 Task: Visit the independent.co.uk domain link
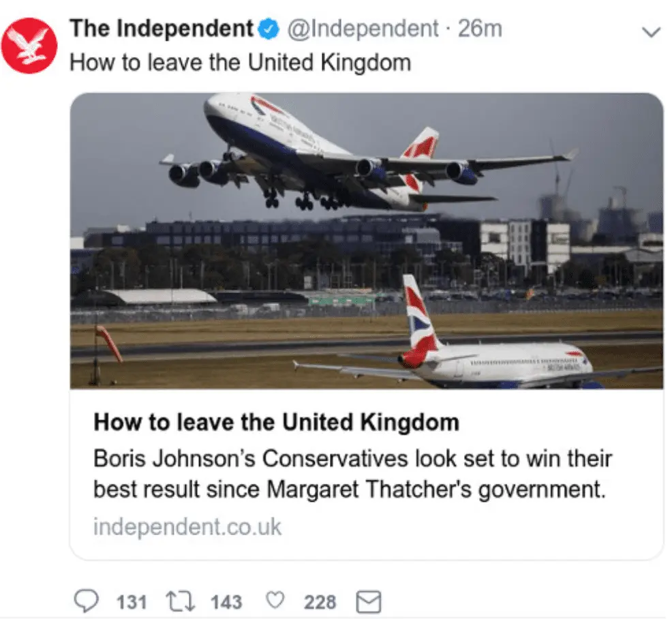pyautogui.click(x=187, y=527)
